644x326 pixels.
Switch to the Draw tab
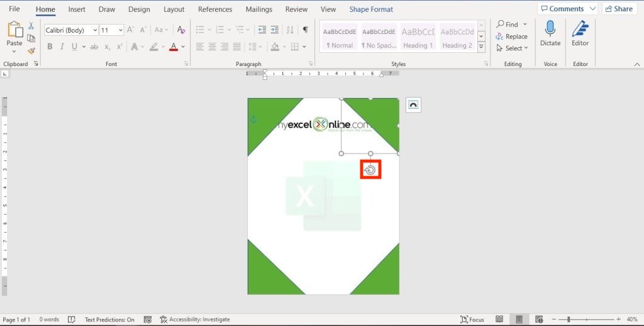point(107,9)
